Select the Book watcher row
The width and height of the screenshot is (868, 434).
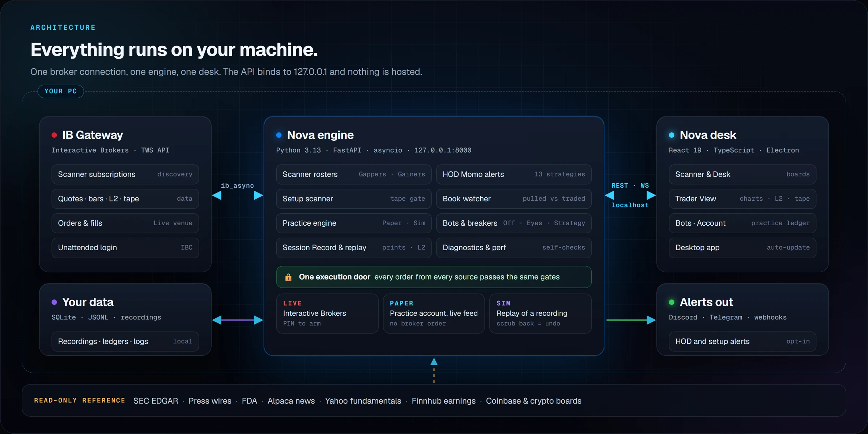tap(514, 199)
